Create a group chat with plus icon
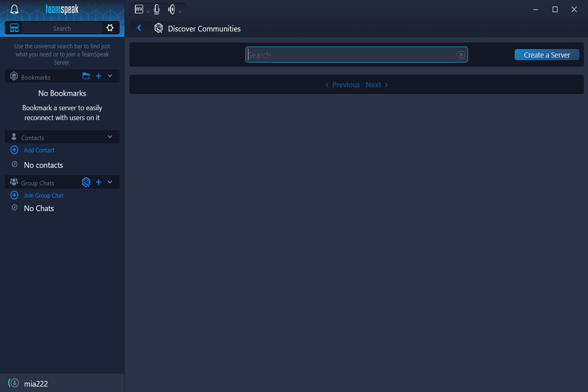The width and height of the screenshot is (588, 392). 99,182
